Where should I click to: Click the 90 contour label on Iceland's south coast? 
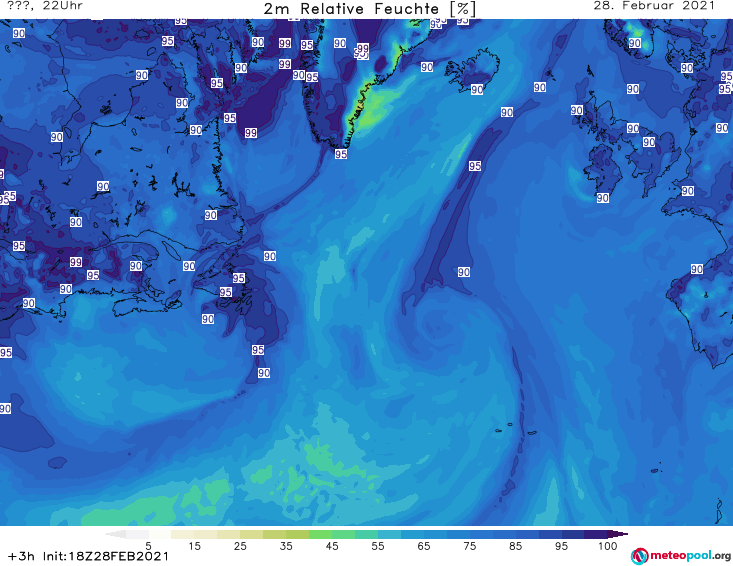point(477,89)
